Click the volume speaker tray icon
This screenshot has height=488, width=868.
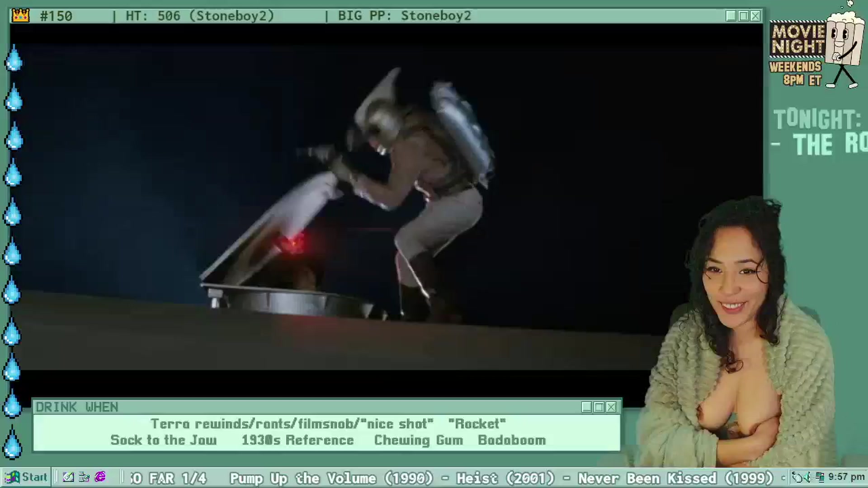click(x=807, y=477)
